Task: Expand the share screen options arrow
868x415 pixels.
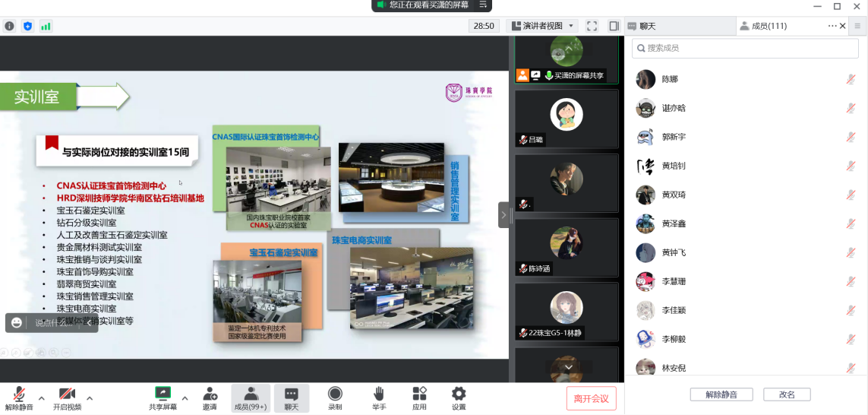Action: click(185, 398)
